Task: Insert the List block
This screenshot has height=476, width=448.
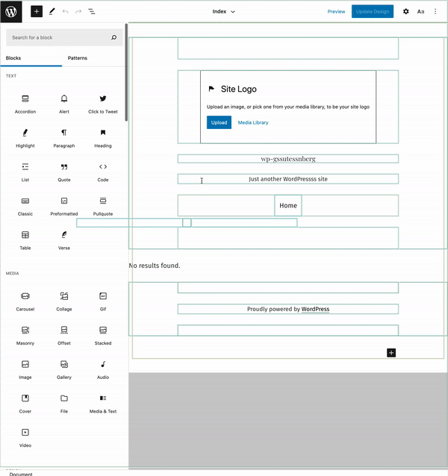Action: click(25, 172)
